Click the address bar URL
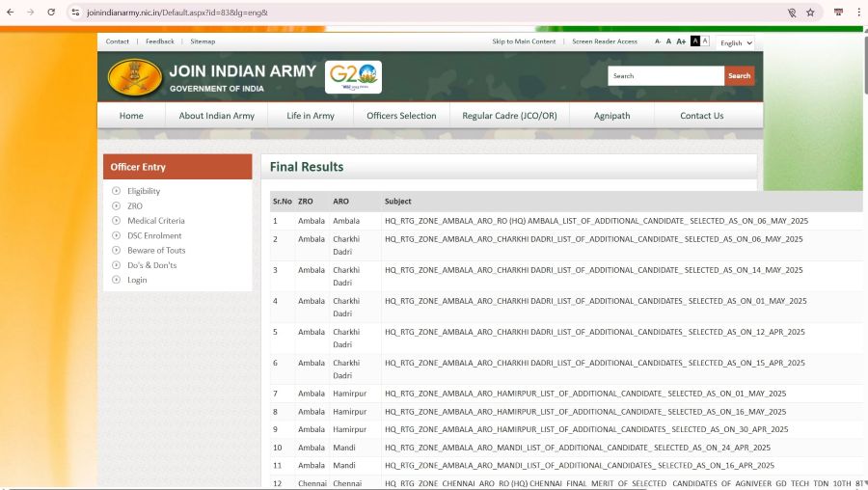 click(177, 13)
